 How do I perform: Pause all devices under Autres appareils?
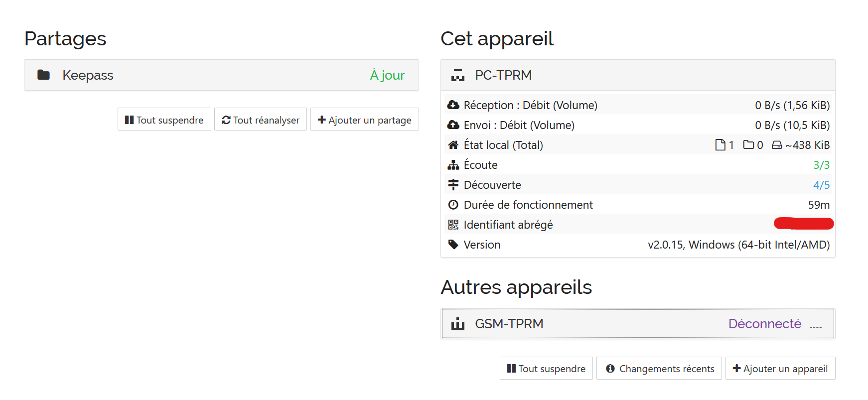tap(546, 368)
